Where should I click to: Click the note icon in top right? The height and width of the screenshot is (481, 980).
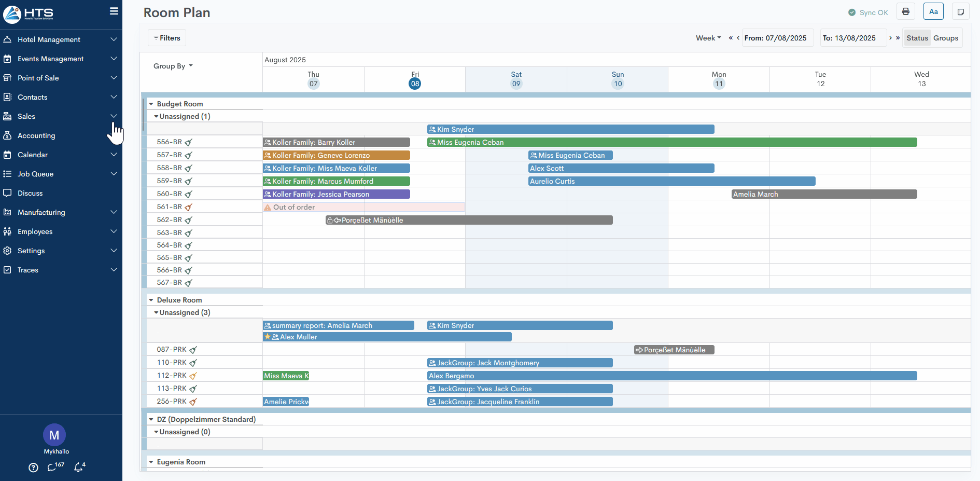tap(960, 12)
